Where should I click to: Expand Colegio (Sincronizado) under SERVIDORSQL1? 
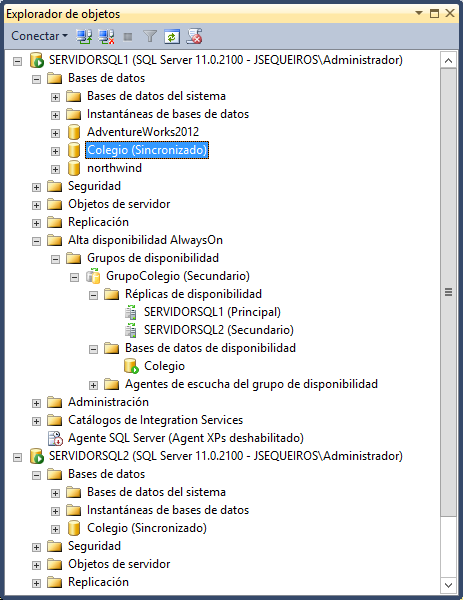tap(55, 151)
